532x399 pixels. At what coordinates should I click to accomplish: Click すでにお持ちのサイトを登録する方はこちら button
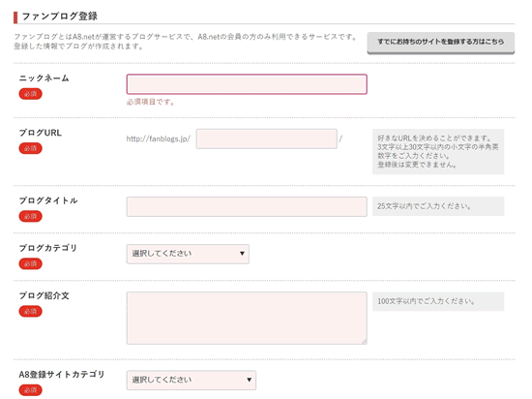tap(441, 43)
